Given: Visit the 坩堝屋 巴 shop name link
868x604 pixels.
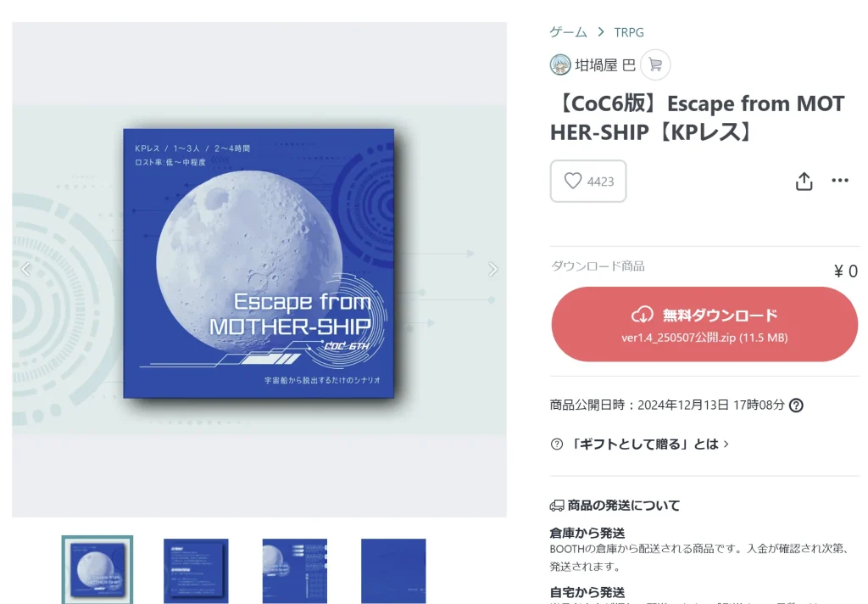Looking at the screenshot, I should pos(604,65).
